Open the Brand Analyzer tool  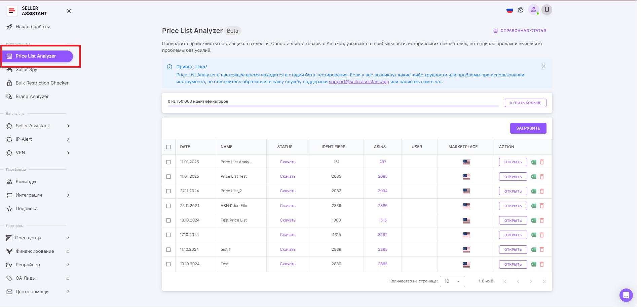pos(32,96)
